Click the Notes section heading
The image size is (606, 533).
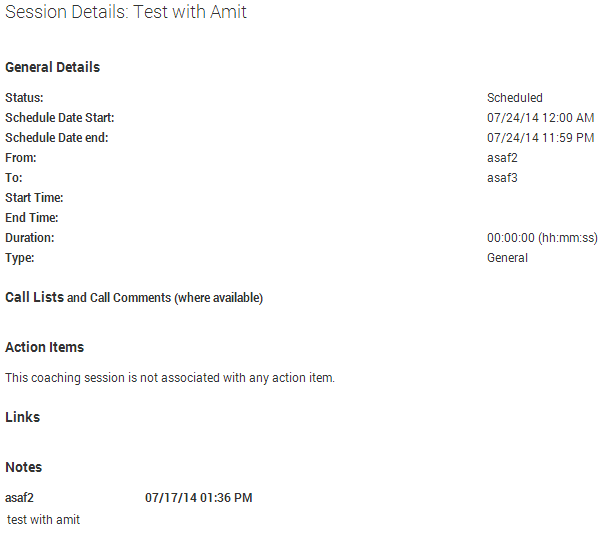click(x=23, y=467)
